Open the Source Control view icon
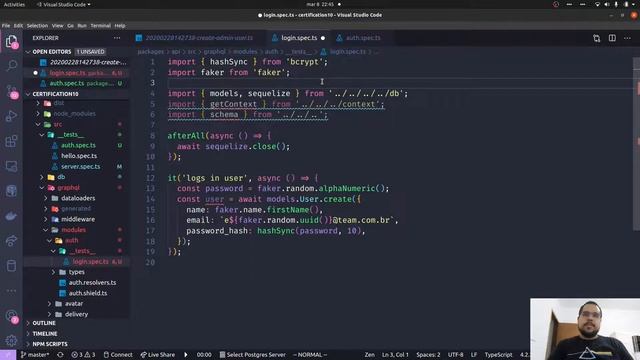 tap(11, 91)
